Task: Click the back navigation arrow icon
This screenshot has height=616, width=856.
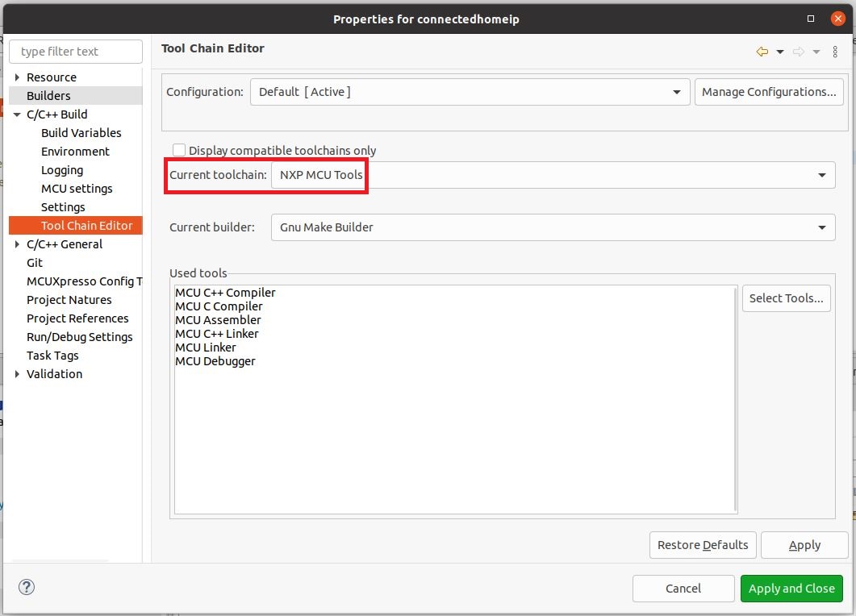Action: click(762, 52)
